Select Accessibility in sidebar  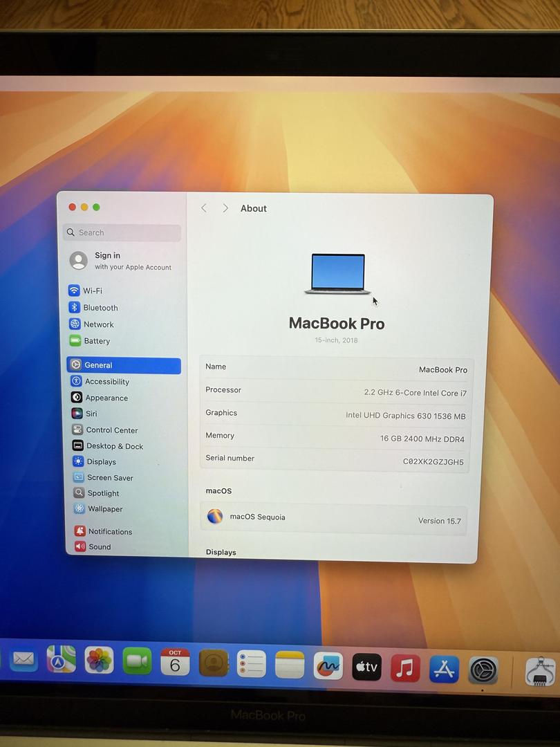106,382
